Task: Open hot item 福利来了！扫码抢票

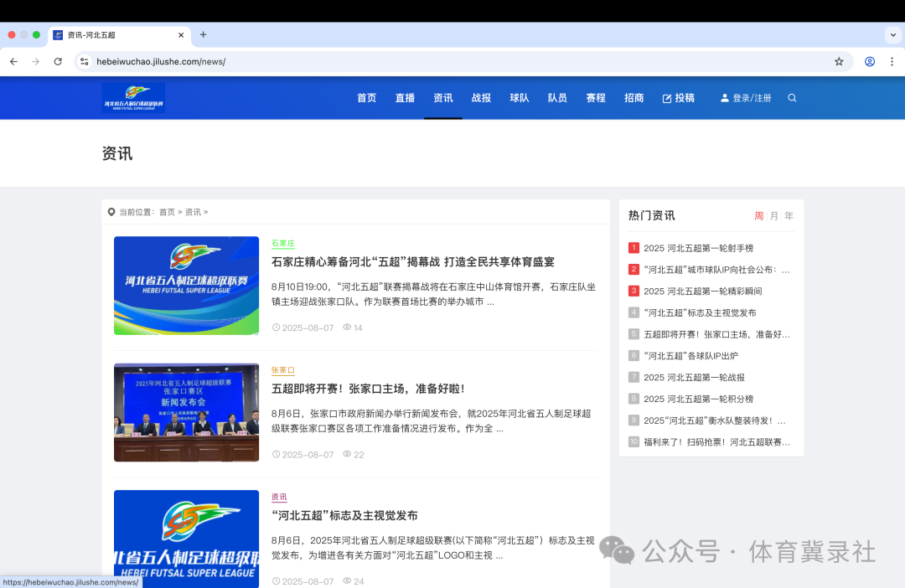Action: coord(716,442)
